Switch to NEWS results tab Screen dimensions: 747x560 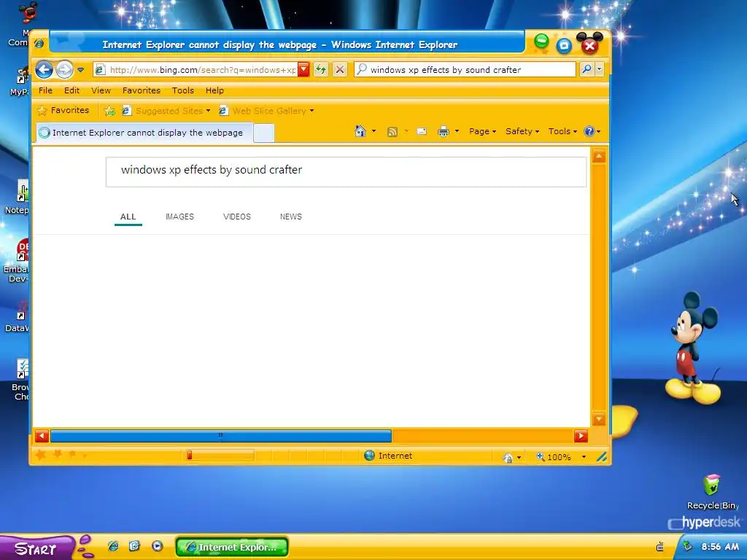(x=290, y=217)
